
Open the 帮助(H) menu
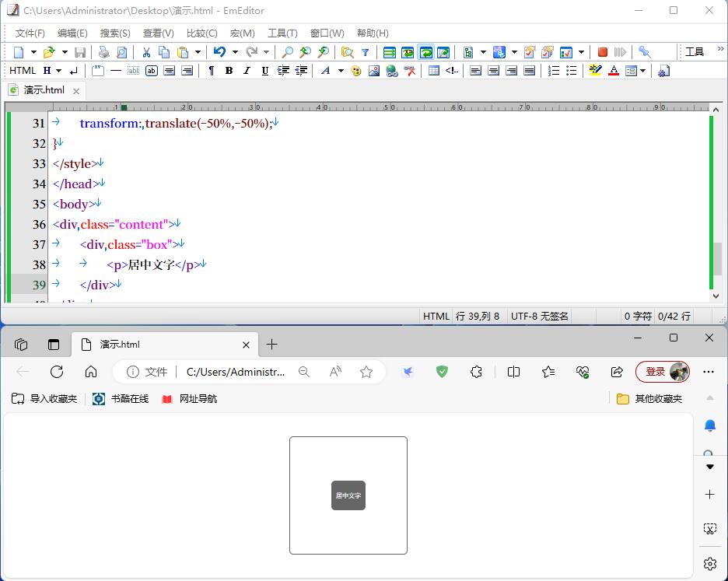(x=373, y=33)
